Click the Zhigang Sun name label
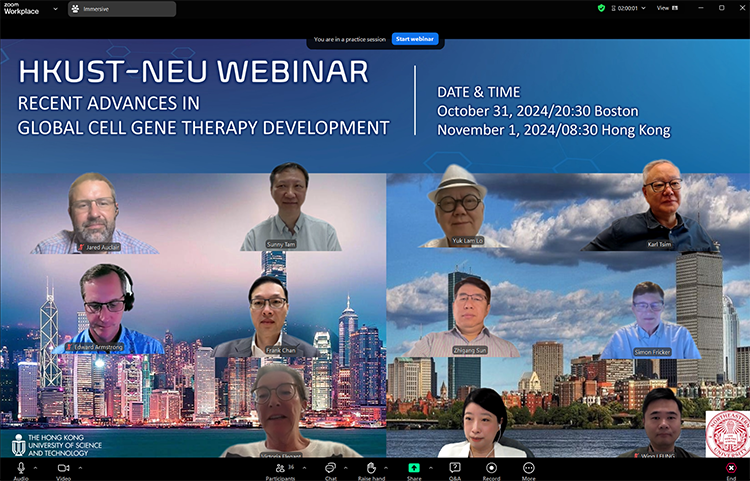The image size is (750, 481). [470, 350]
